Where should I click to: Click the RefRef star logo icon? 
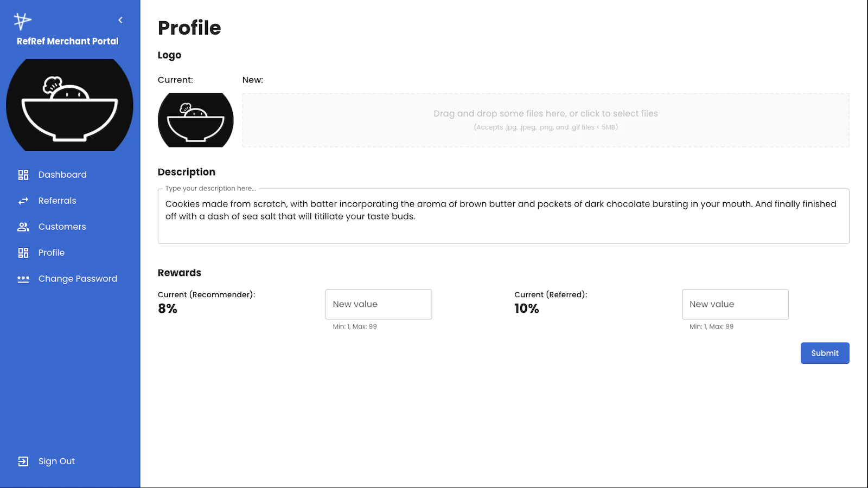[x=22, y=21]
